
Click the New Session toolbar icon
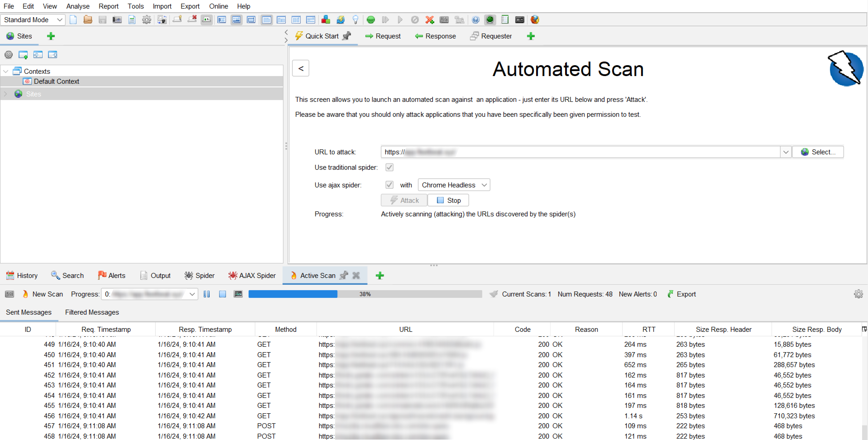click(73, 20)
